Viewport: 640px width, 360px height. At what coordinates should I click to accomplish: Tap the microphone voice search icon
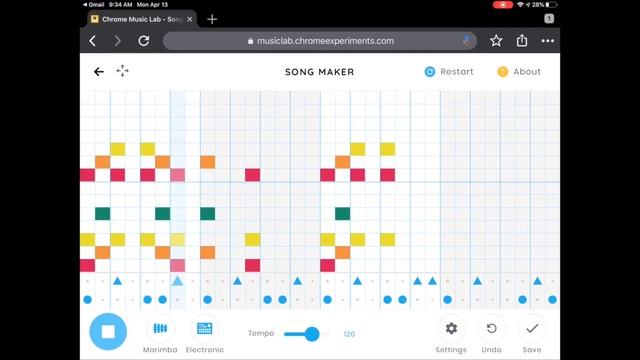pos(466,41)
